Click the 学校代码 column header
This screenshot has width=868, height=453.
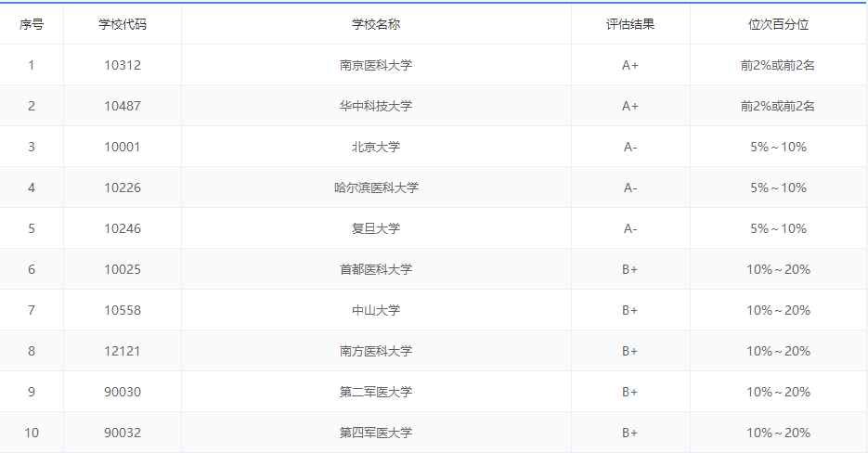123,24
